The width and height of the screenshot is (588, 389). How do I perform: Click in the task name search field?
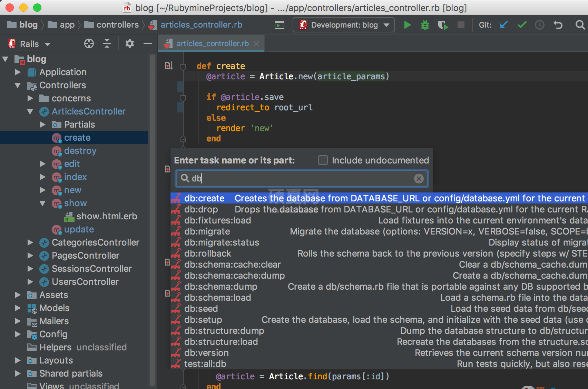tap(302, 178)
